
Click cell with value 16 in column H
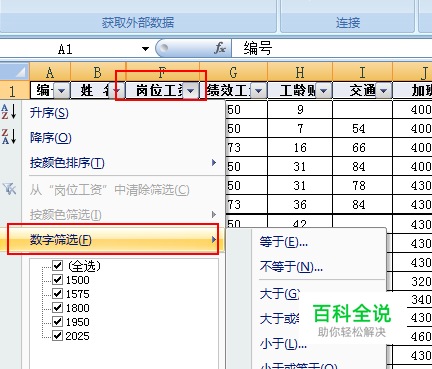point(300,148)
